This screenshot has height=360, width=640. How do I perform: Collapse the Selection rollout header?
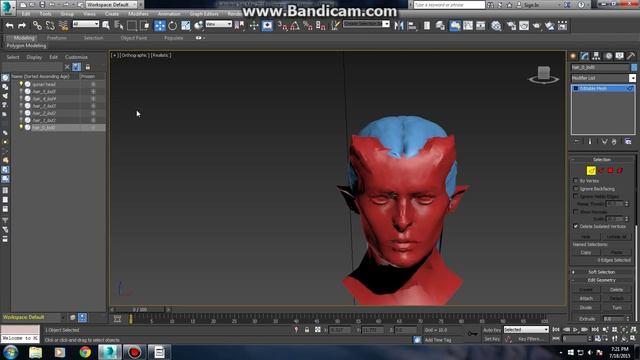(602, 160)
